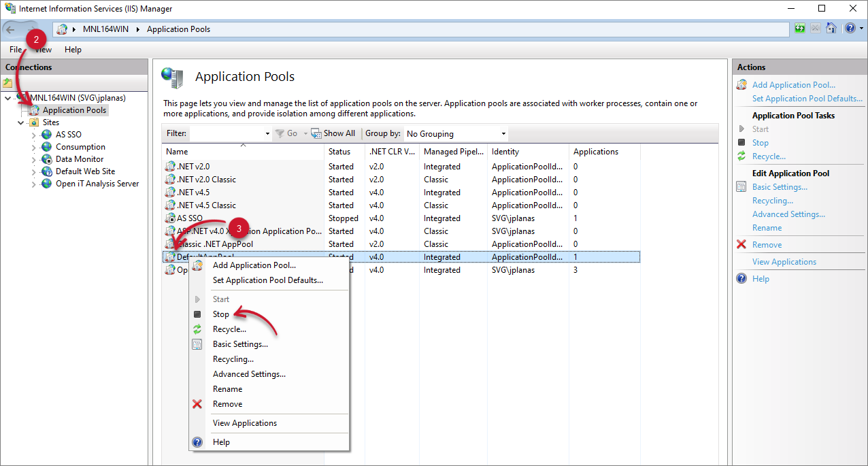The image size is (868, 466).
Task: Click inside the Filter input field
Action: (x=226, y=134)
